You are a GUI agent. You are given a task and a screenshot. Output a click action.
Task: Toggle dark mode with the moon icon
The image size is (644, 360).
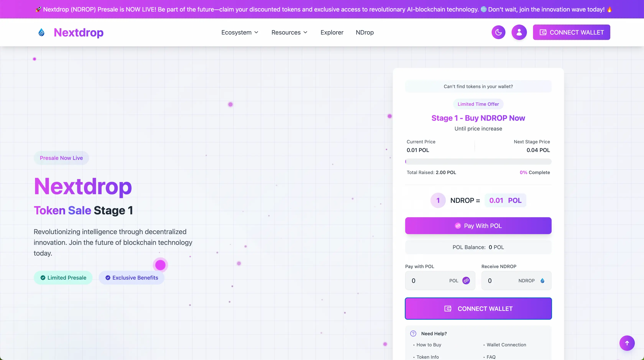coord(498,32)
